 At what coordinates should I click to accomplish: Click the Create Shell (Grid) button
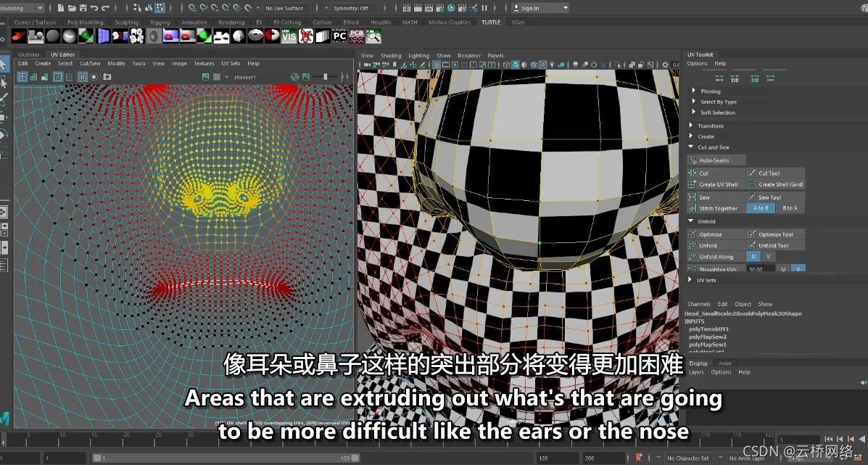tap(776, 184)
